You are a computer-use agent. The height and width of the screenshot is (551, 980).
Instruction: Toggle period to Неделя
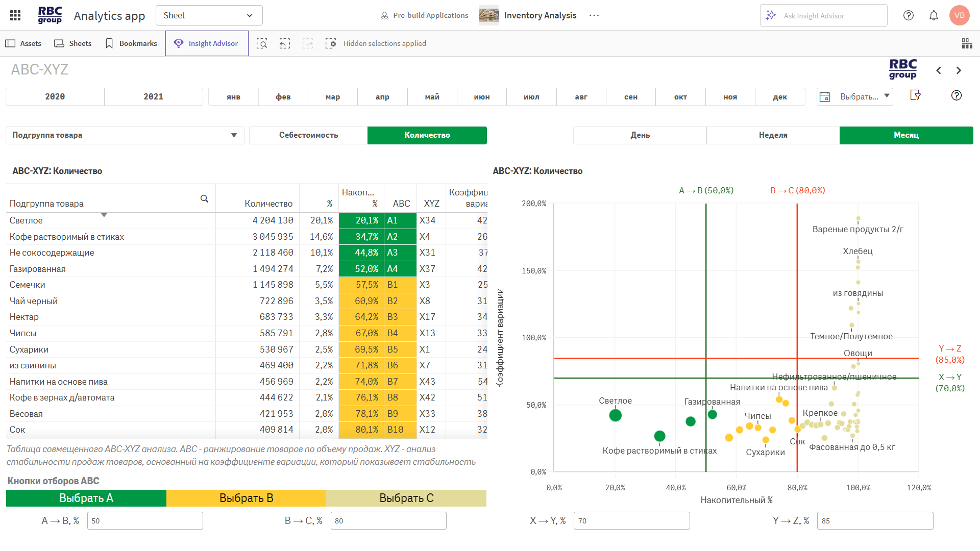(773, 135)
